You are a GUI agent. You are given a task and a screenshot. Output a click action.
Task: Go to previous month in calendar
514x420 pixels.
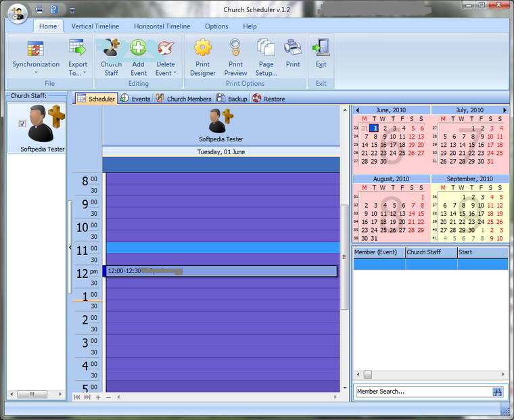click(x=357, y=110)
